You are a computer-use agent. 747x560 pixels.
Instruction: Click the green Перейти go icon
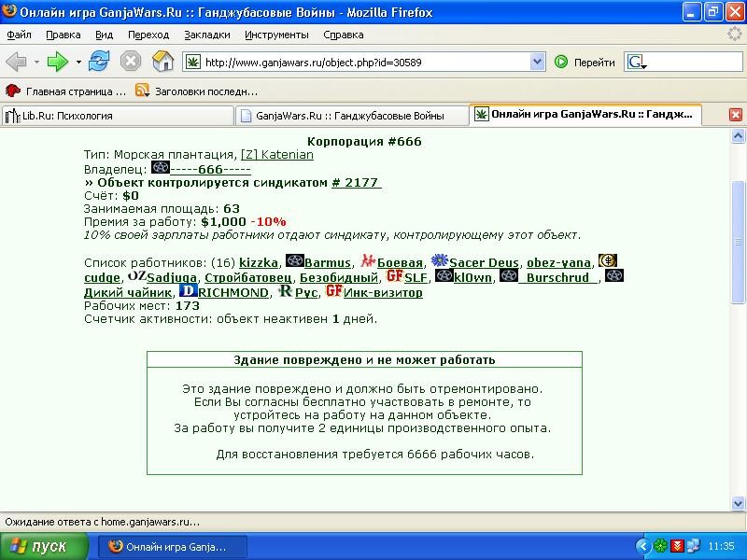click(561, 62)
